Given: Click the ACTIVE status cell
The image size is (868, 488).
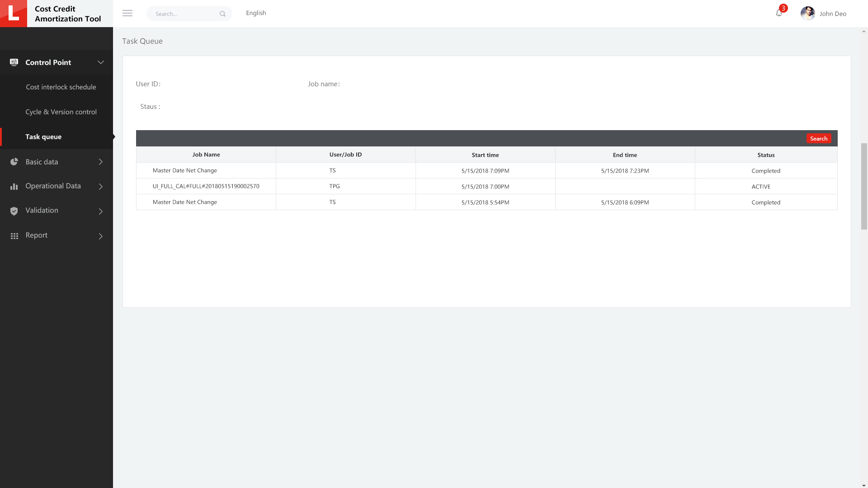Looking at the screenshot, I should (766, 186).
